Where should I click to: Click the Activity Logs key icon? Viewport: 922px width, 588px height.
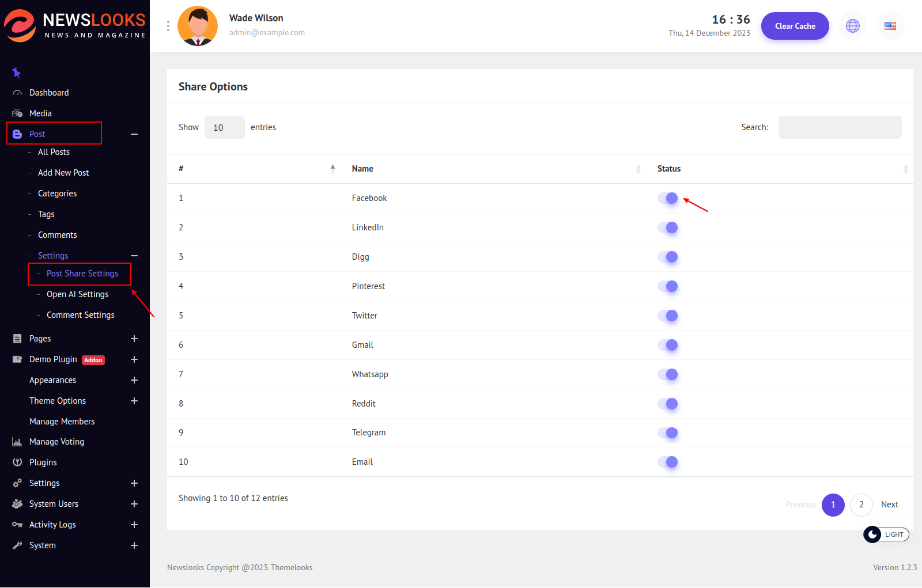pos(17,525)
